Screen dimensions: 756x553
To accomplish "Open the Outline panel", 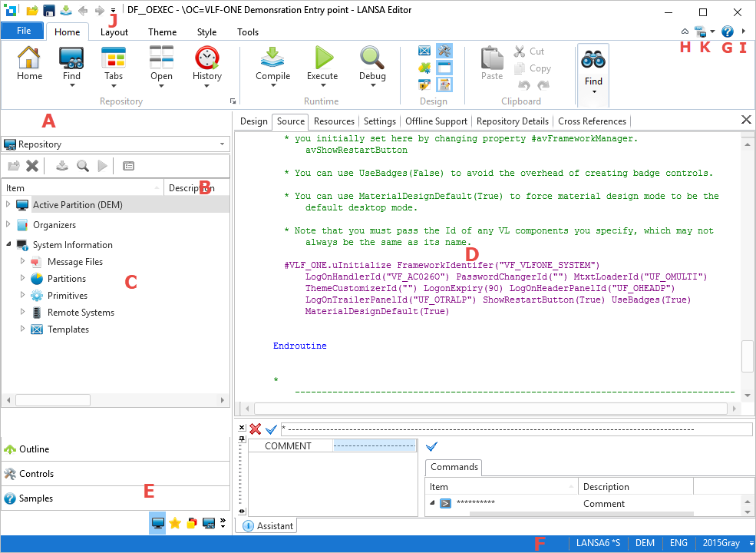I will pyautogui.click(x=116, y=449).
